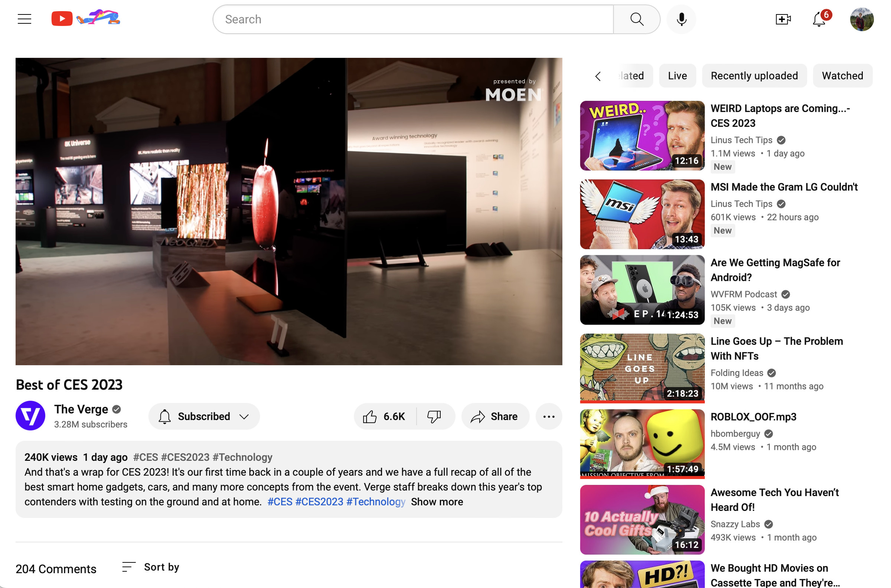Open 'ROBLOX_OOF.mp3' video title
Image resolution: width=891 pixels, height=588 pixels.
pos(753,417)
